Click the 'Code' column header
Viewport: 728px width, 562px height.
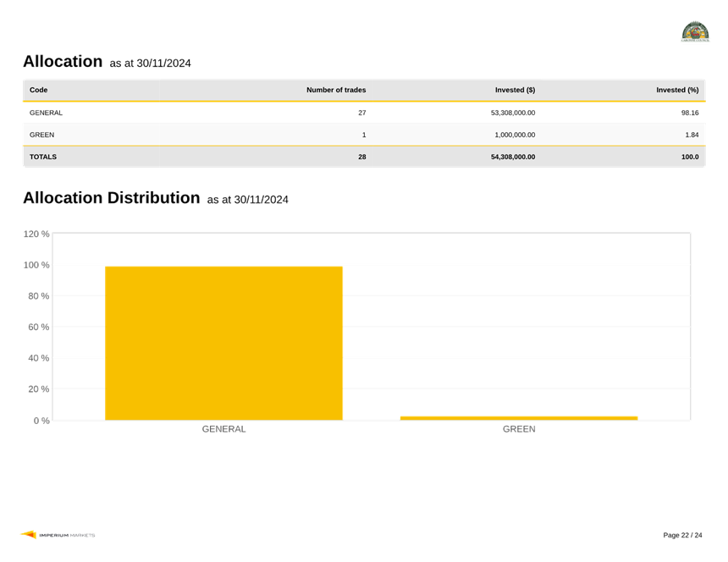39,90
